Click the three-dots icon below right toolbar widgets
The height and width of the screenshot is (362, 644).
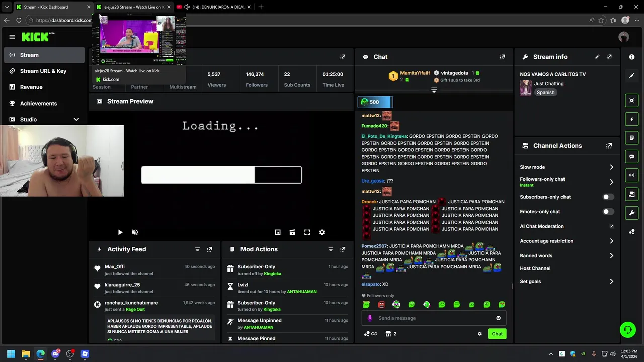click(x=632, y=232)
